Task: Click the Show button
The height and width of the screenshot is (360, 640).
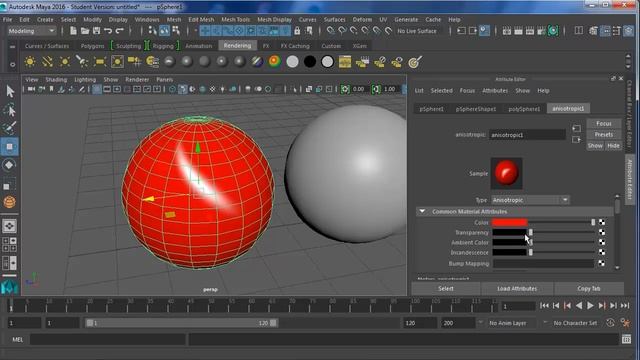Action: [595, 145]
